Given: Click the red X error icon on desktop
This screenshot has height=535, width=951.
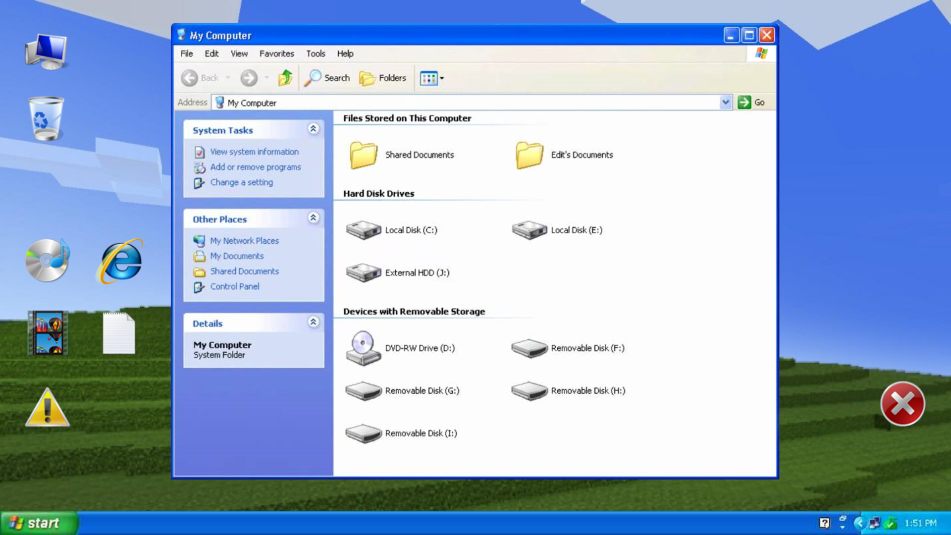Looking at the screenshot, I should tap(902, 404).
